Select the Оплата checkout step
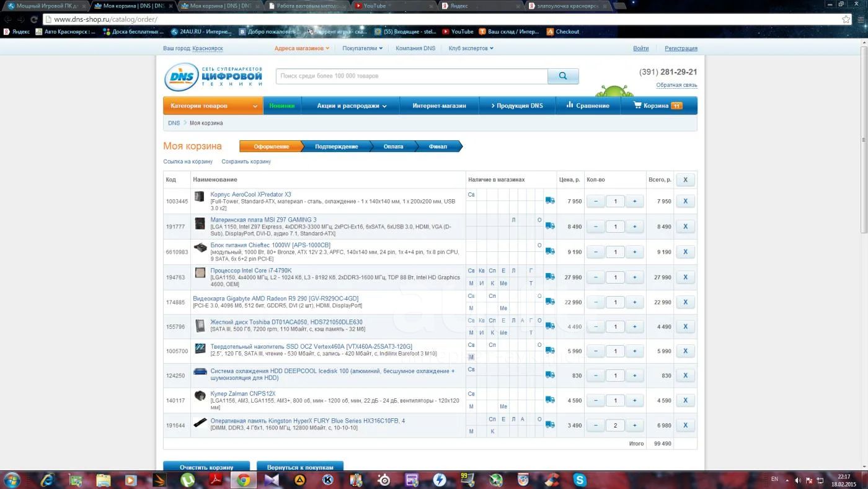 click(x=393, y=146)
